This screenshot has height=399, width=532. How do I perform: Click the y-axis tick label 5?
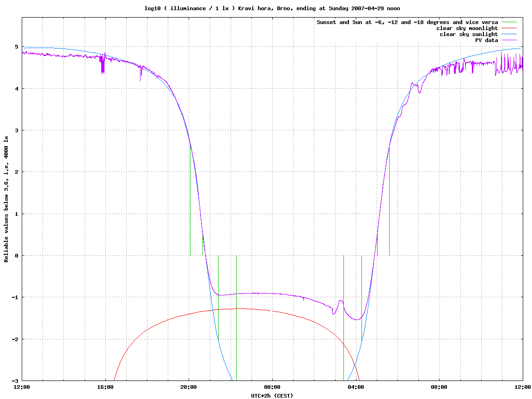point(17,47)
